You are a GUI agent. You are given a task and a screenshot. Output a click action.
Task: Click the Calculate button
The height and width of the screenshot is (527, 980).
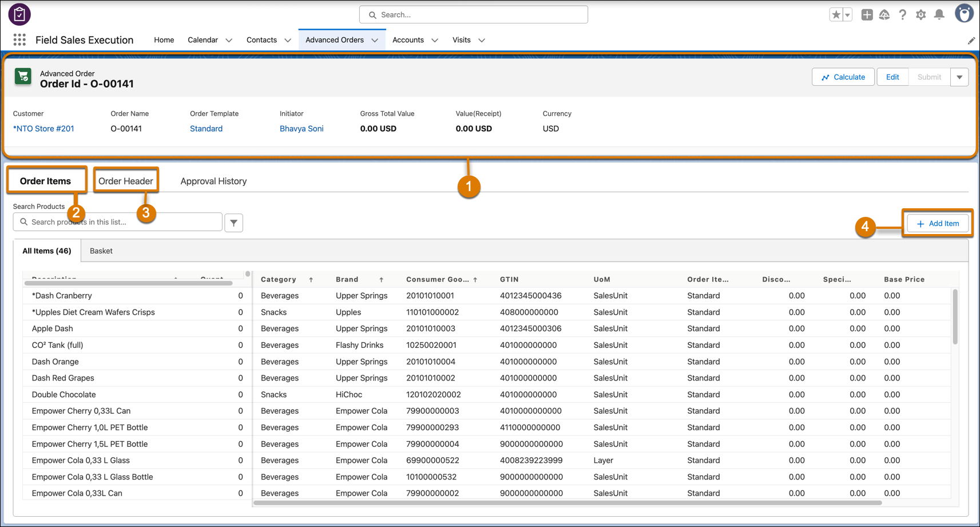[843, 77]
